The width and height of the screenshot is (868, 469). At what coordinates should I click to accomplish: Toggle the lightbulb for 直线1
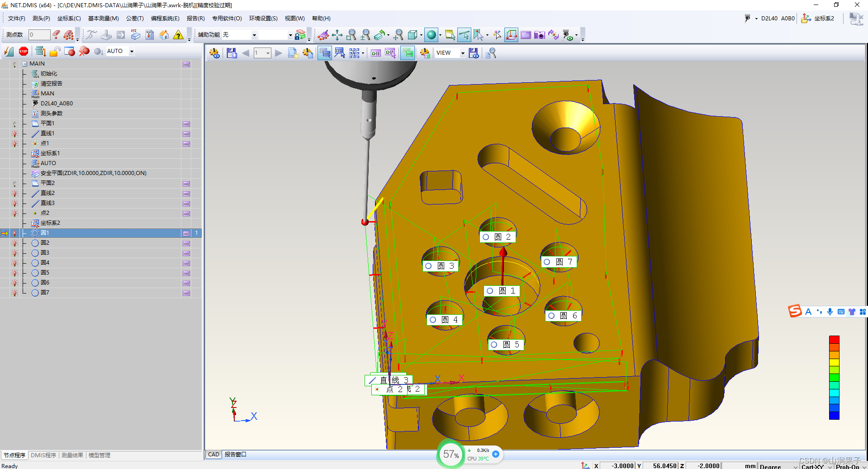(15, 133)
